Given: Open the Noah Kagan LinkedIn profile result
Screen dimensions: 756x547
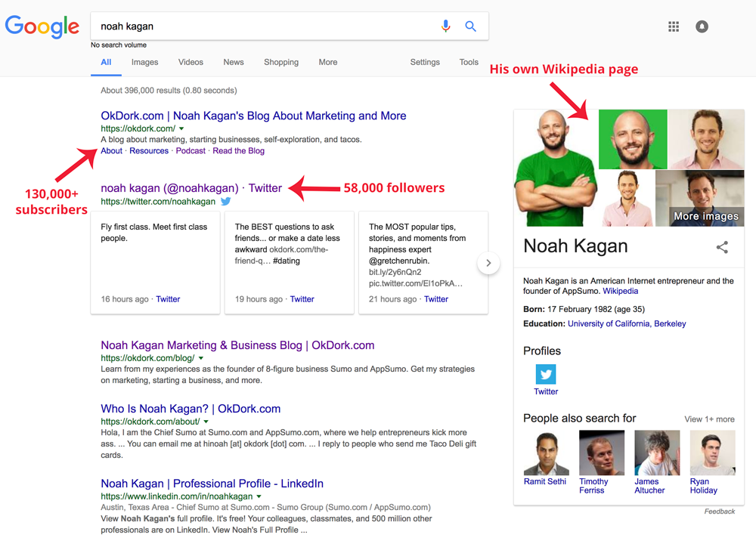Looking at the screenshot, I should [212, 484].
